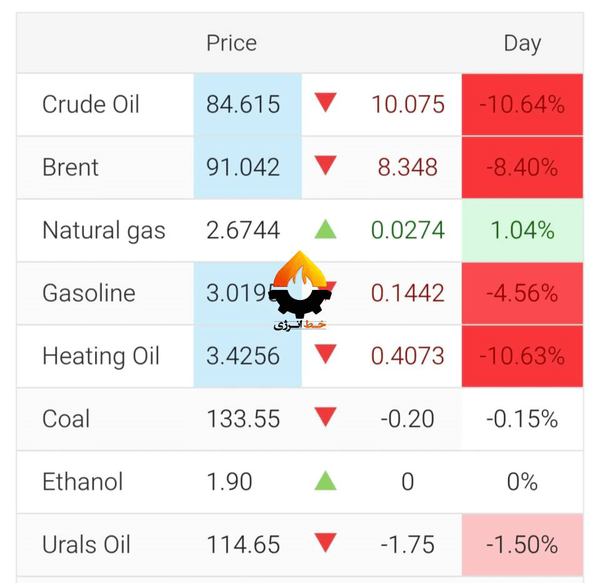600x583 pixels.
Task: Sort by the Day column header
Action: tap(522, 43)
